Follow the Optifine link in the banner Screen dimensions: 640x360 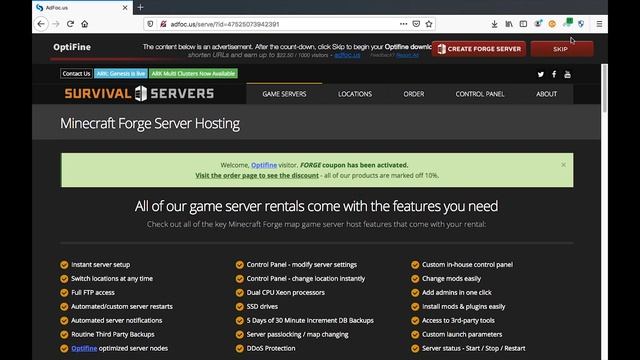click(x=264, y=165)
